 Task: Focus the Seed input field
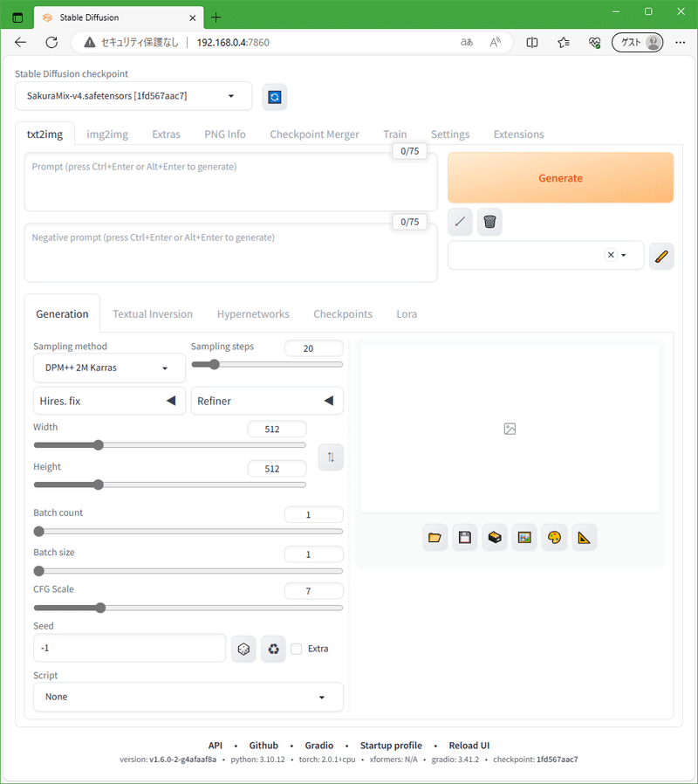click(129, 648)
